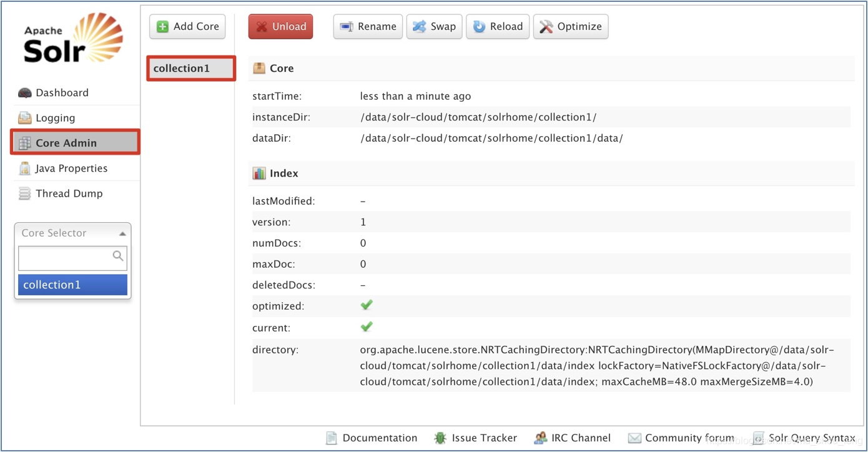
Task: Click the Java Properties icon
Action: click(x=24, y=169)
